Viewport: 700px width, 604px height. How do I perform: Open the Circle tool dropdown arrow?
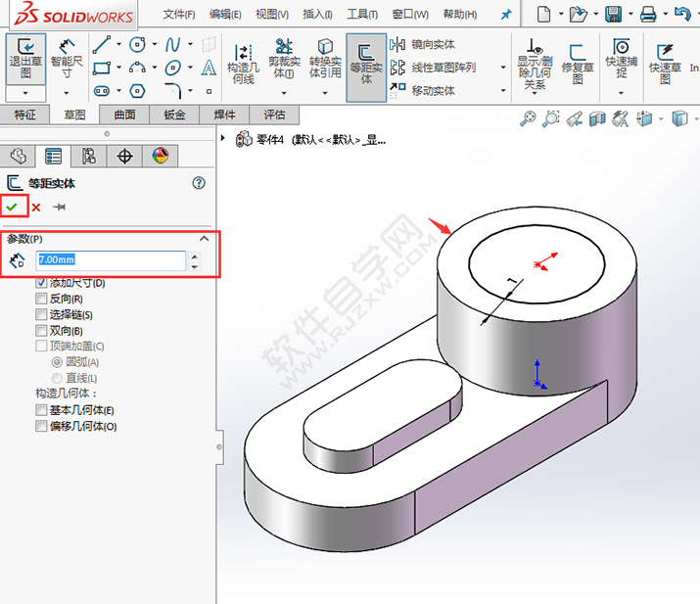155,44
